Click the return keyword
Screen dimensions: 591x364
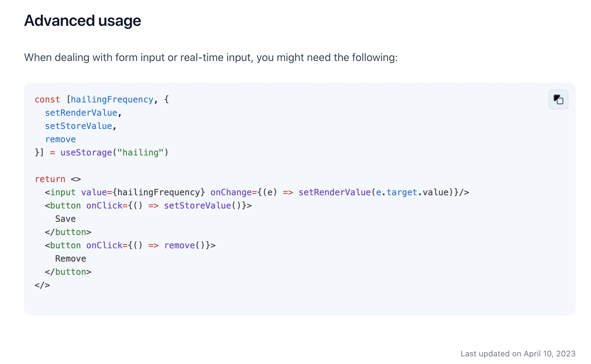pyautogui.click(x=50, y=179)
